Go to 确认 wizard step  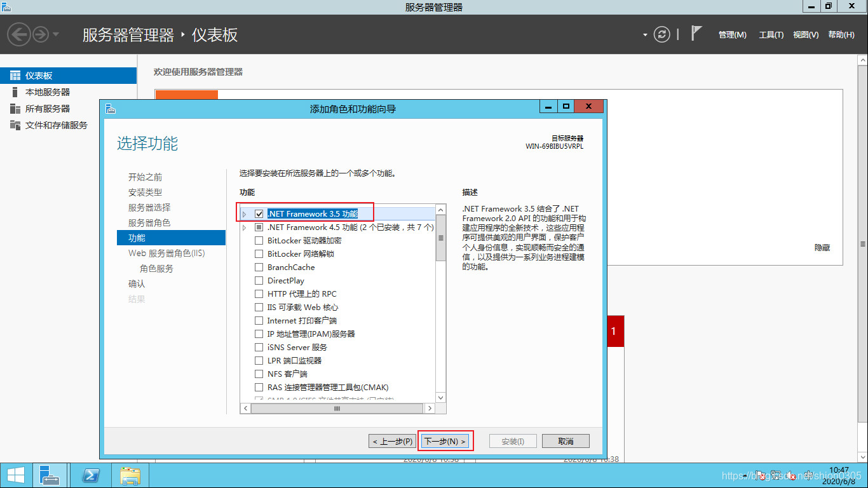pos(137,284)
